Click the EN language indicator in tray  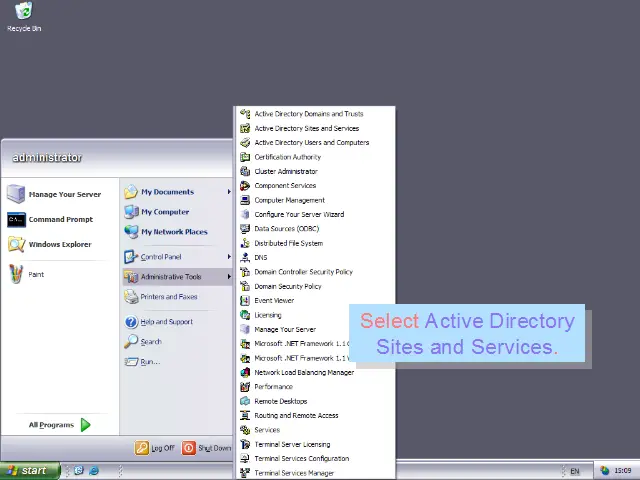click(x=575, y=471)
